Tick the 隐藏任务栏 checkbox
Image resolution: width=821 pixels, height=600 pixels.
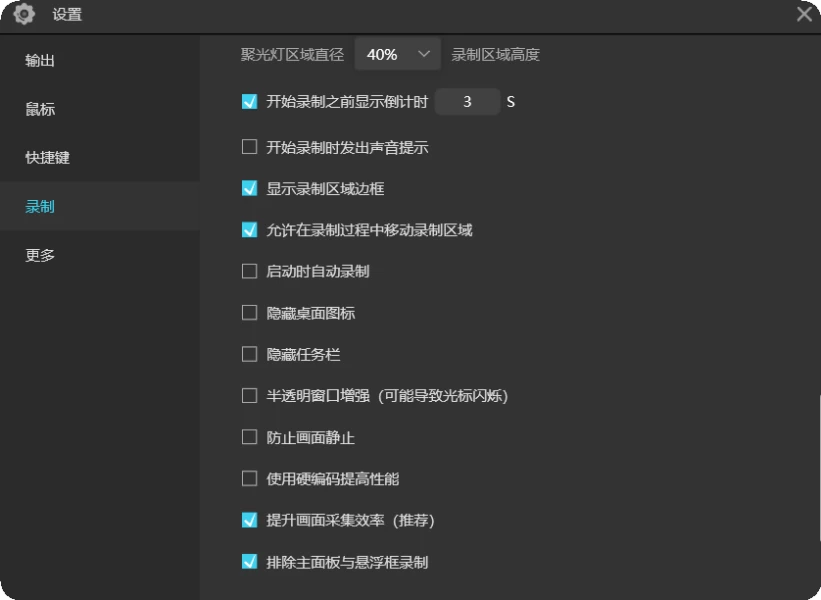(250, 354)
